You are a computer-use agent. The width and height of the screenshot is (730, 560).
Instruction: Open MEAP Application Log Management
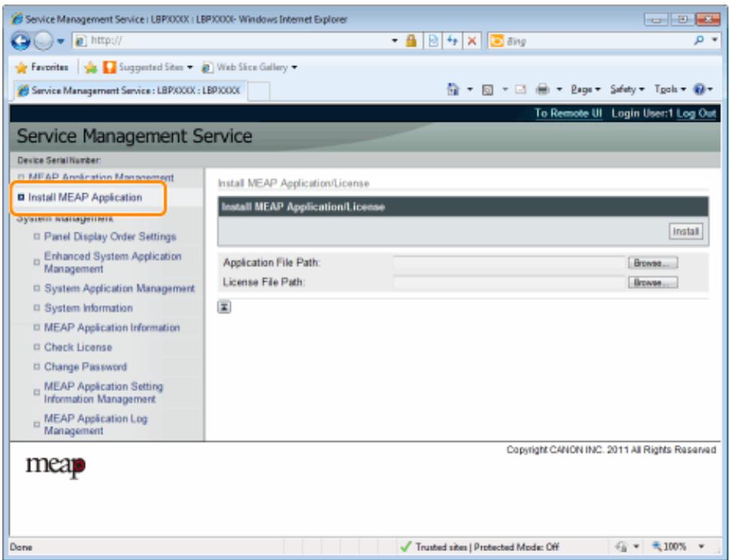click(95, 425)
